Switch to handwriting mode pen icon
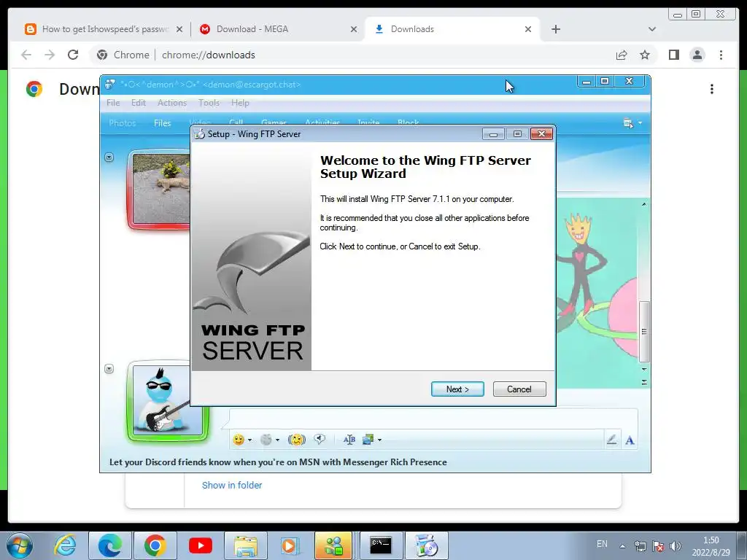Viewport: 747px width, 560px height. [612, 440]
